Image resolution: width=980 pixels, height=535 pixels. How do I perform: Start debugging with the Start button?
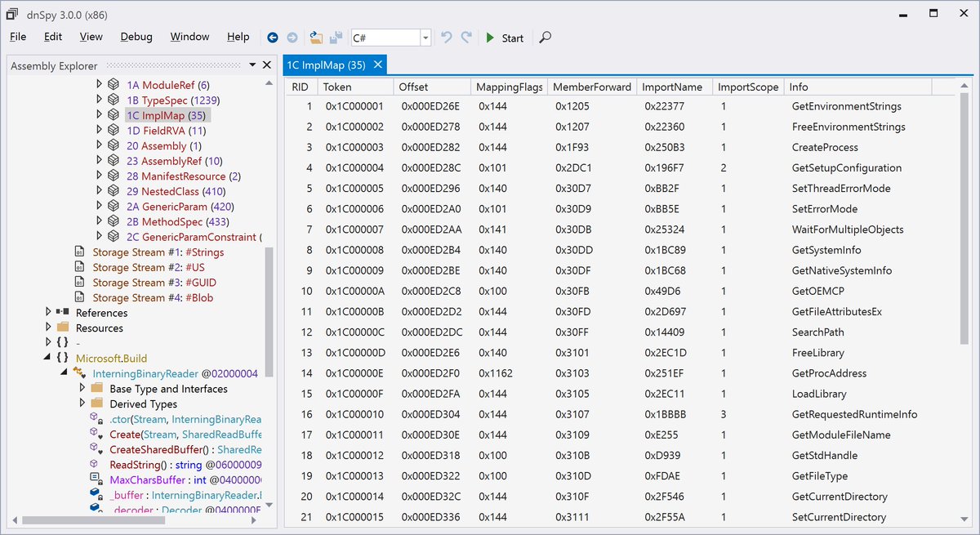click(x=504, y=38)
